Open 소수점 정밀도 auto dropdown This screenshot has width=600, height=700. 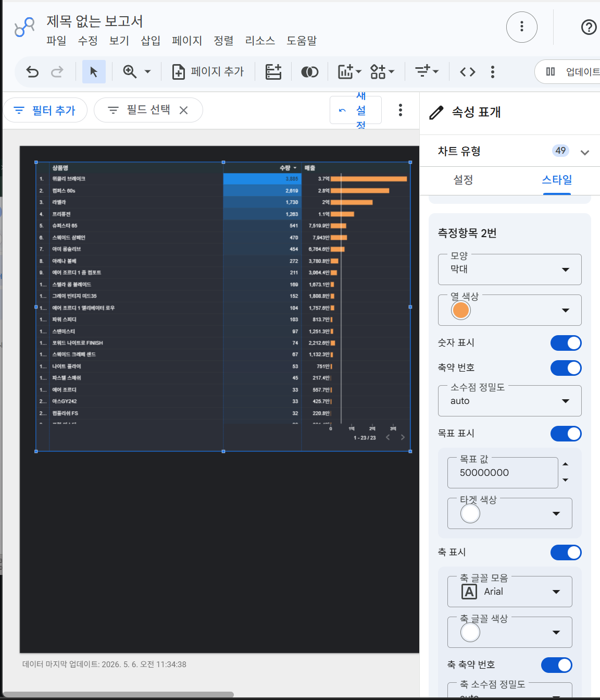tap(510, 401)
